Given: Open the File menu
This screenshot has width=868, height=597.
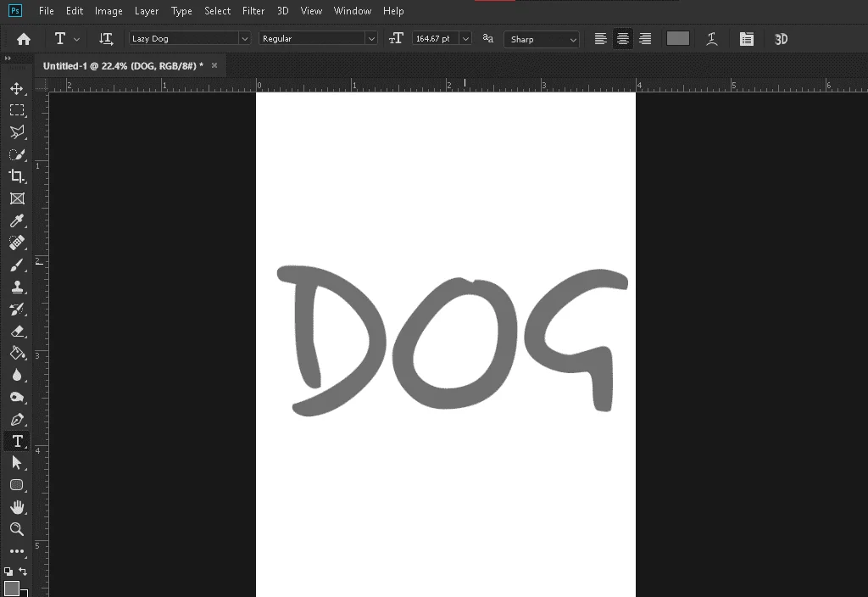Looking at the screenshot, I should coord(47,11).
